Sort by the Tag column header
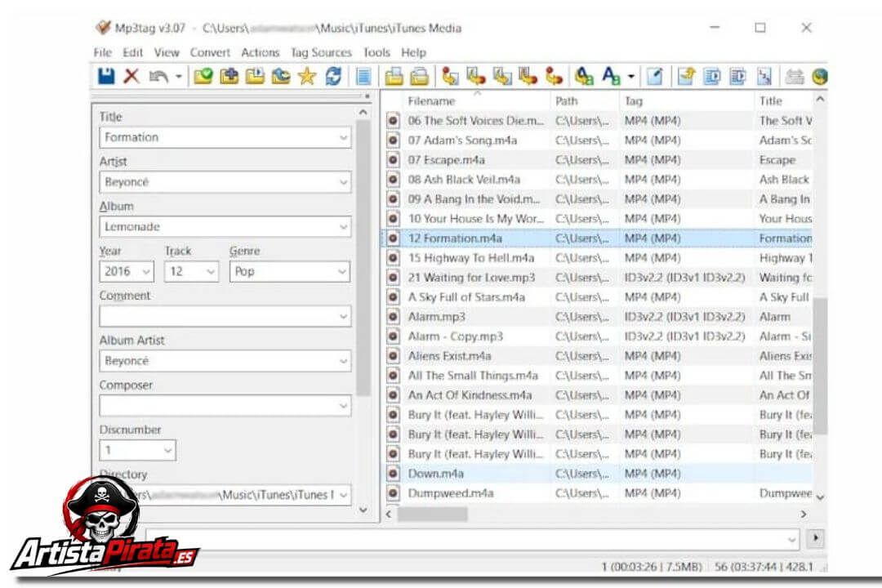The image size is (882, 588). click(687, 100)
